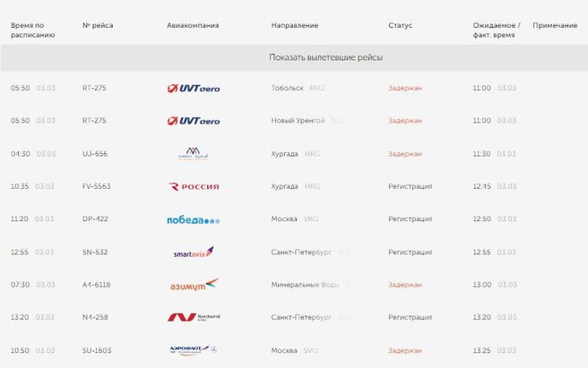Click the 'Статус' column header
588x368 pixels.
[x=401, y=25]
